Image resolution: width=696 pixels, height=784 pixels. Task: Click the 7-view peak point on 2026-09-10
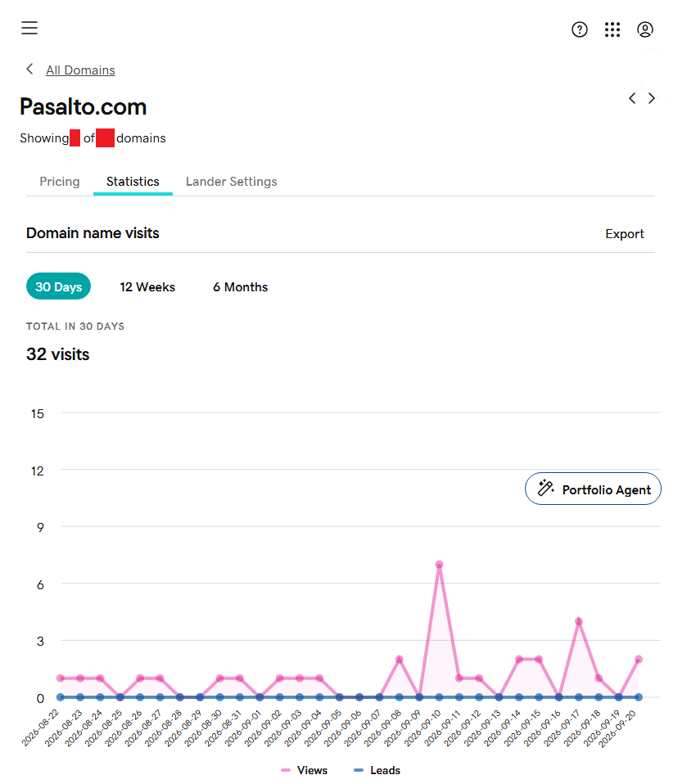439,565
